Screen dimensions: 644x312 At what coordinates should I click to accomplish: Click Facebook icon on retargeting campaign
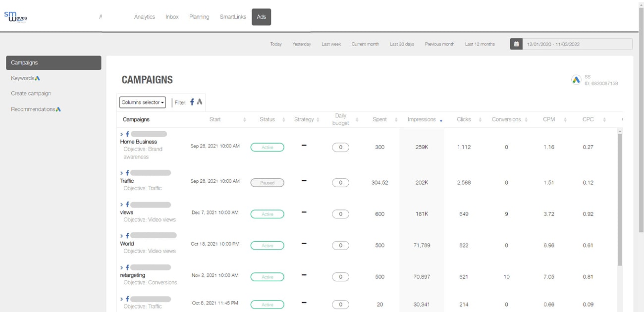127,267
